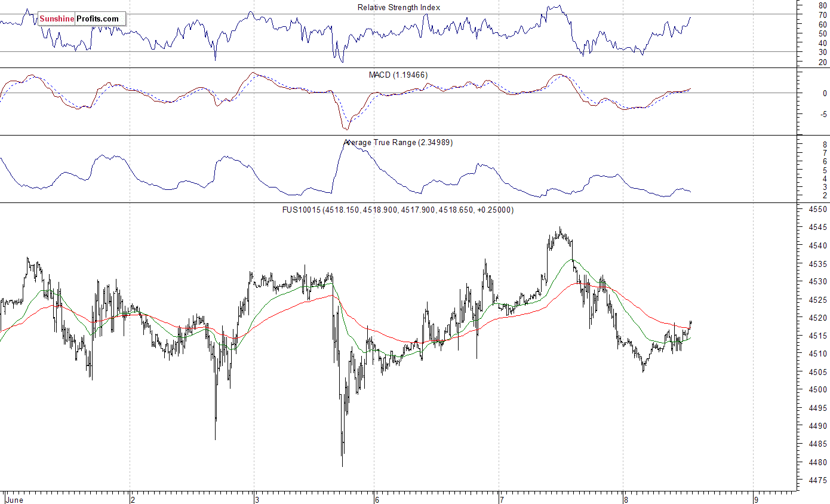Click the 4530 price axis value
Viewport: 830px width, 504px height.
click(818, 282)
